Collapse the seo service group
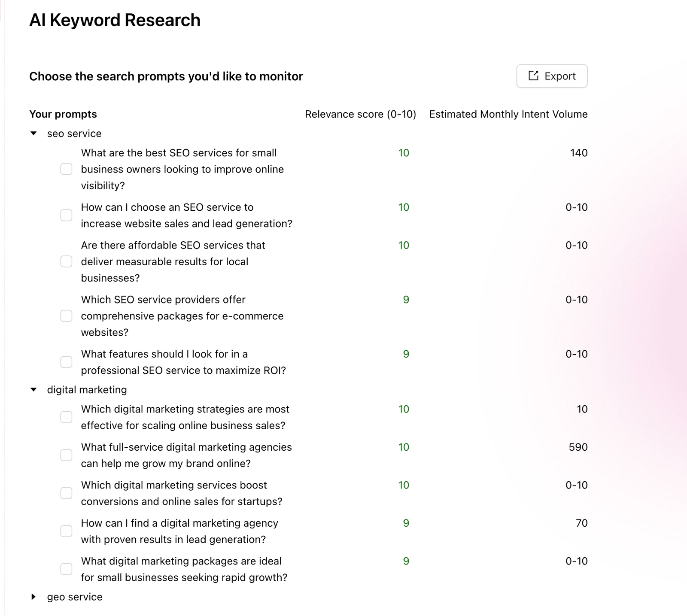Screen dimensions: 687x616 click(x=33, y=134)
